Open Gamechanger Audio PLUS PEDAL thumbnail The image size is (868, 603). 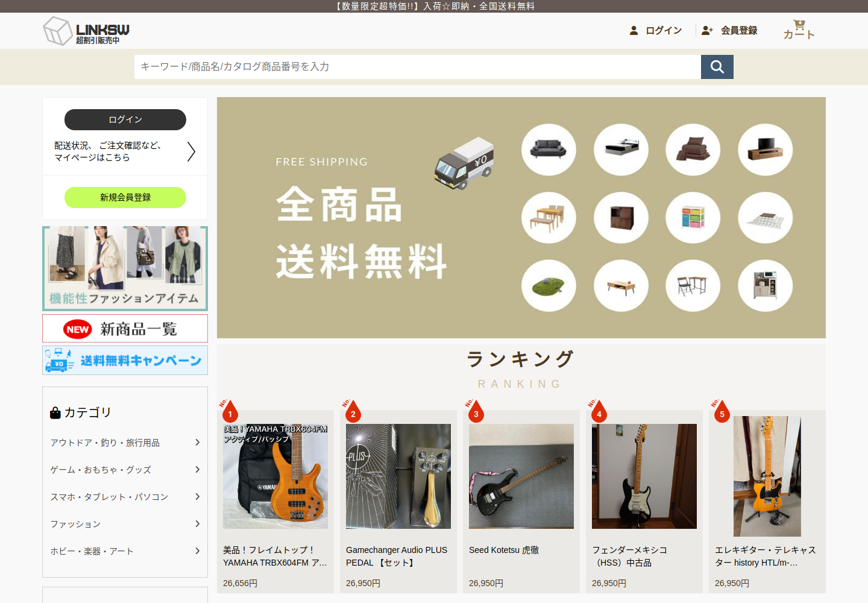click(398, 476)
